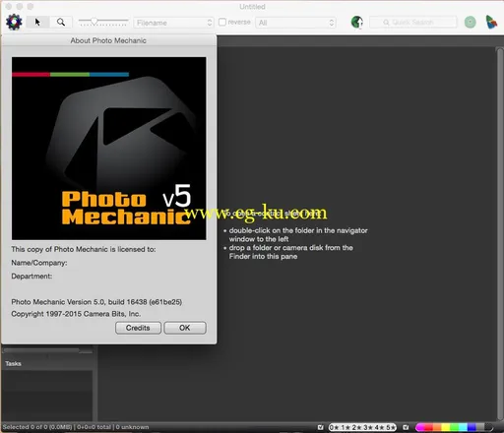
Task: Click the blue color class swatch
Action: tap(472, 427)
